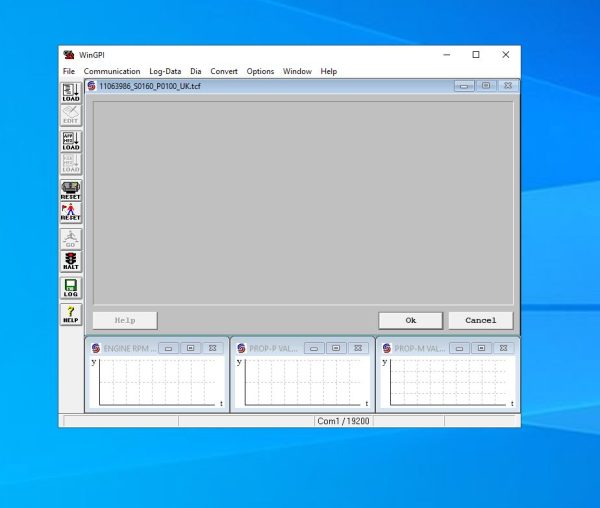Click the hardware RESET icon with device
The height and width of the screenshot is (508, 600).
coord(71,190)
